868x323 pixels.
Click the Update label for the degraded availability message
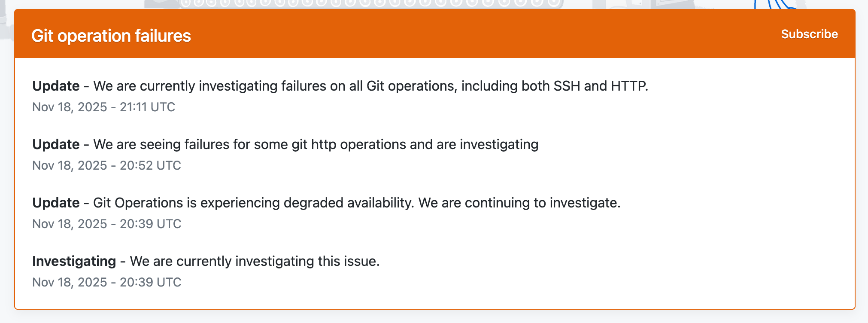click(x=56, y=203)
